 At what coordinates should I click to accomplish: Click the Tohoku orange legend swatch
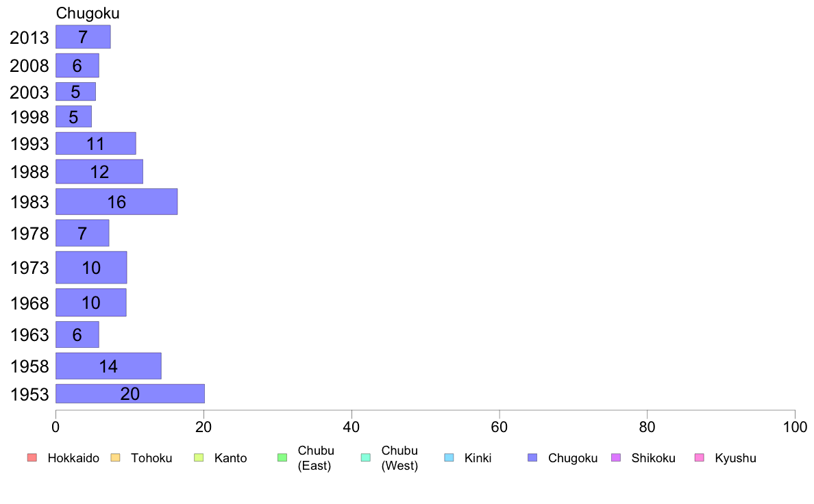115,457
